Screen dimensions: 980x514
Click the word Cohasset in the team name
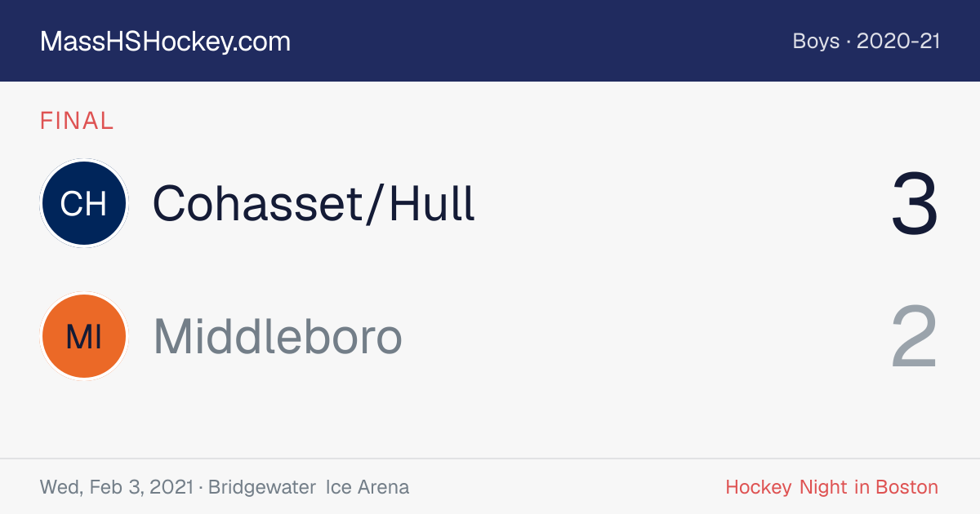[258, 203]
